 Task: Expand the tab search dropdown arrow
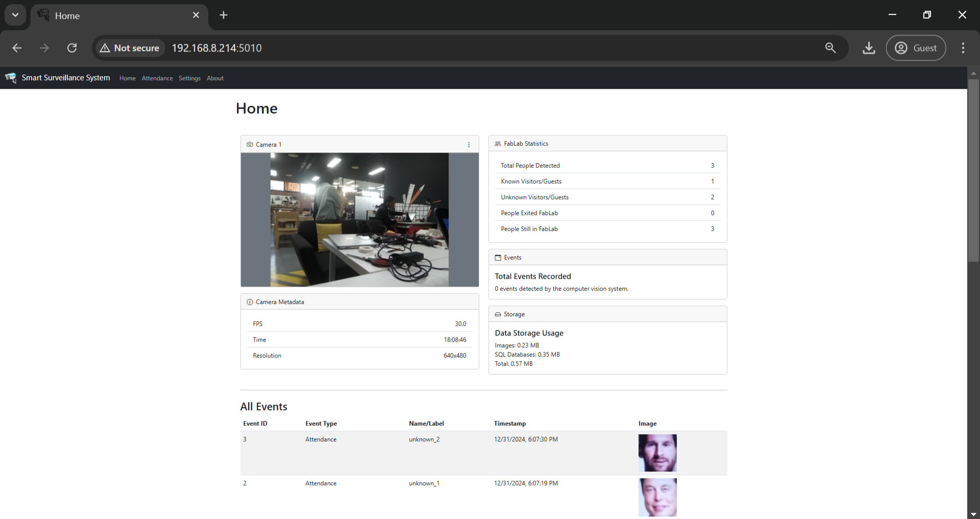15,15
